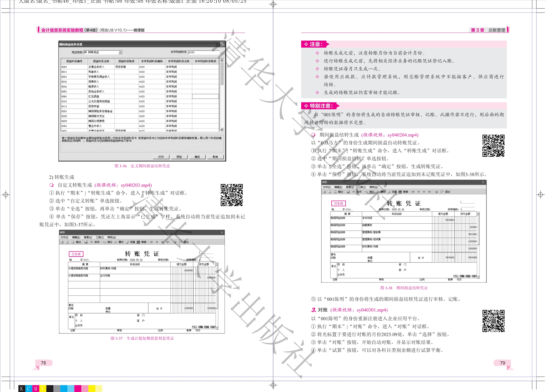
Task: Click the help question-mark icon in voucher 0004 toolbar
Action: (436, 192)
